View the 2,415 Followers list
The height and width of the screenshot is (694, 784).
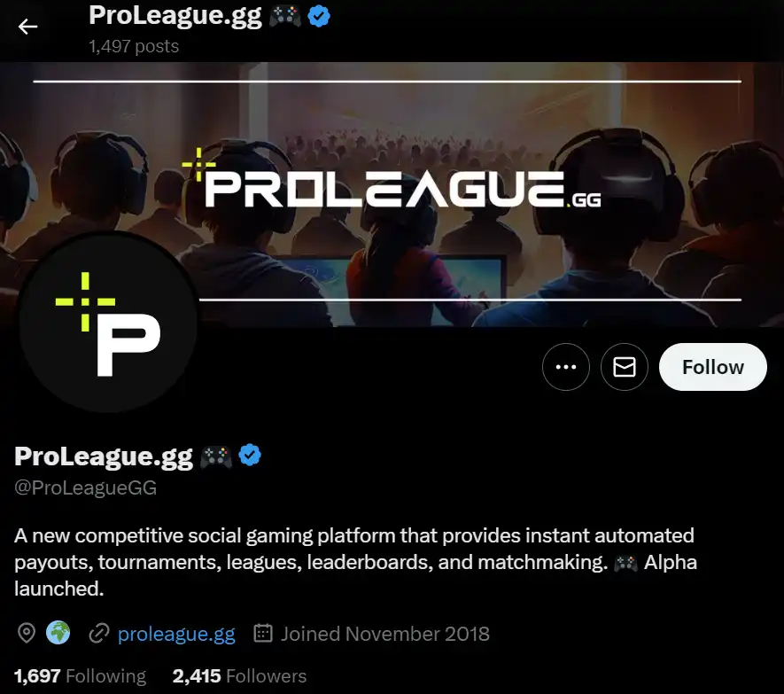pyautogui.click(x=239, y=676)
